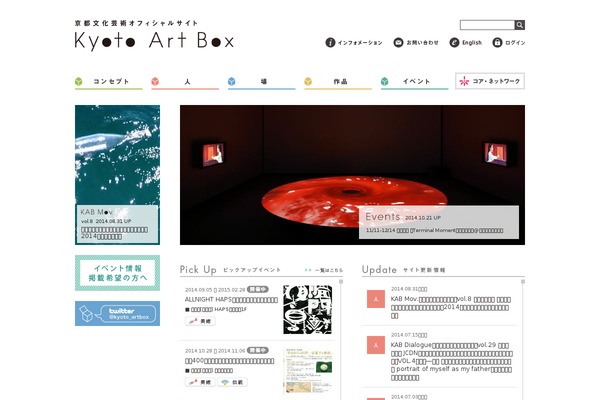Open the 場 navigation tab
The image size is (600, 400).
point(262,82)
